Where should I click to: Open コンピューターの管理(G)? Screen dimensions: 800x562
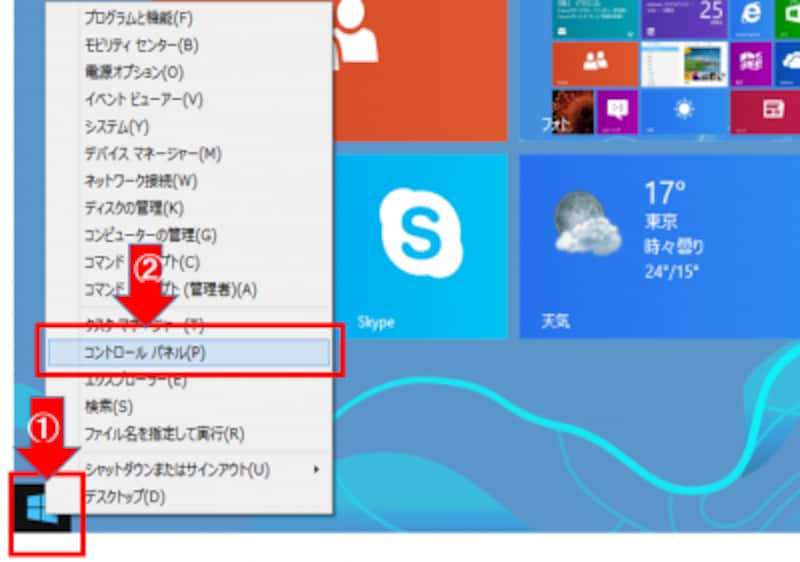pyautogui.click(x=189, y=235)
